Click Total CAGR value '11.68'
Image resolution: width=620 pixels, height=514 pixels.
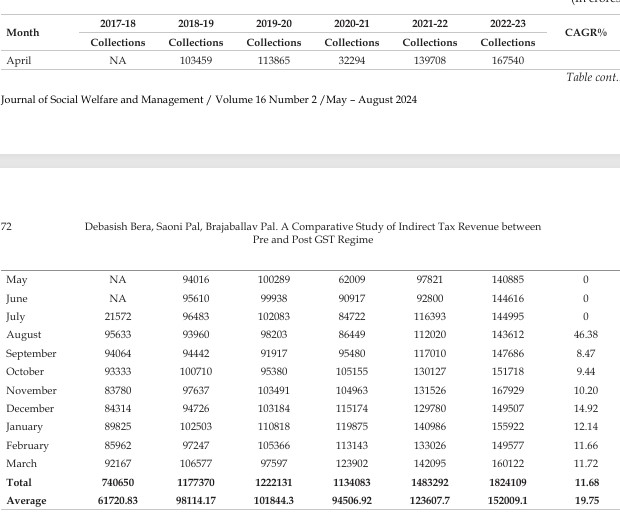587,482
